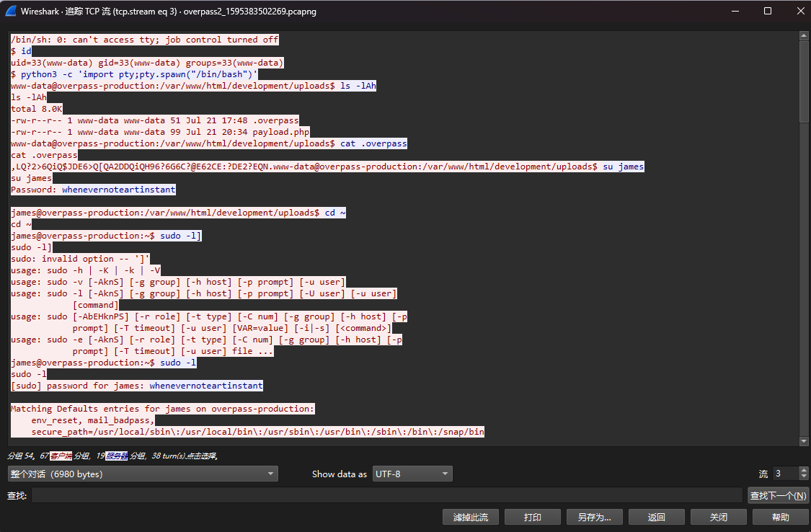Click the 'env_reset, mail_badpass,' line
The height and width of the screenshot is (532, 811).
pos(92,420)
